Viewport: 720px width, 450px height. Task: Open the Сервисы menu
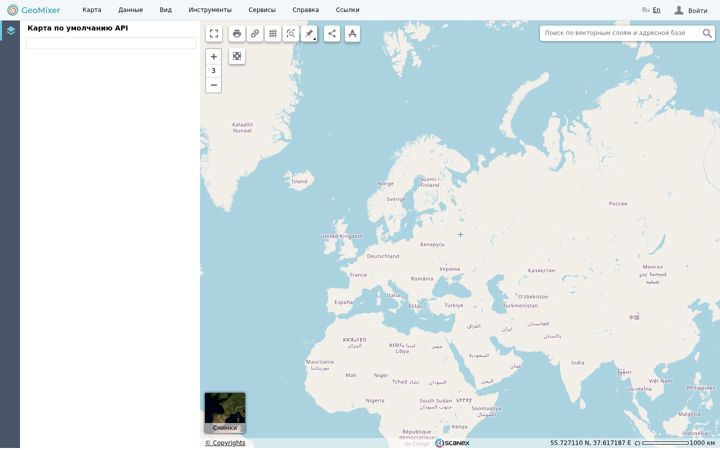[x=262, y=10]
